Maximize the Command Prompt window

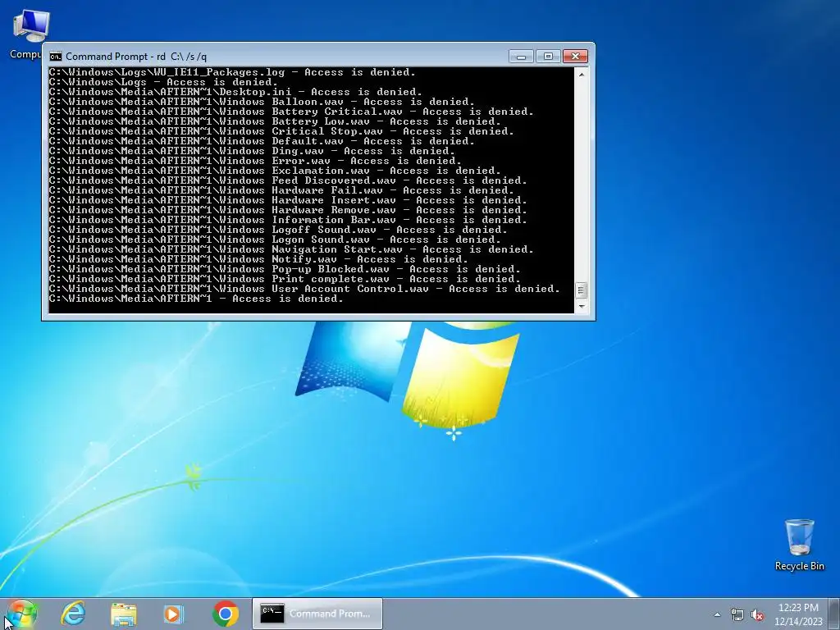(x=547, y=57)
